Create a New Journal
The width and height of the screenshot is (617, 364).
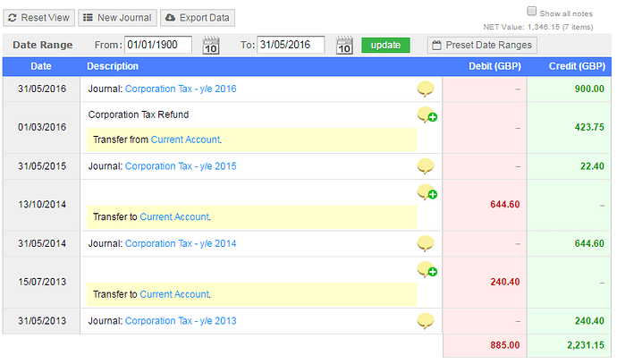click(118, 18)
